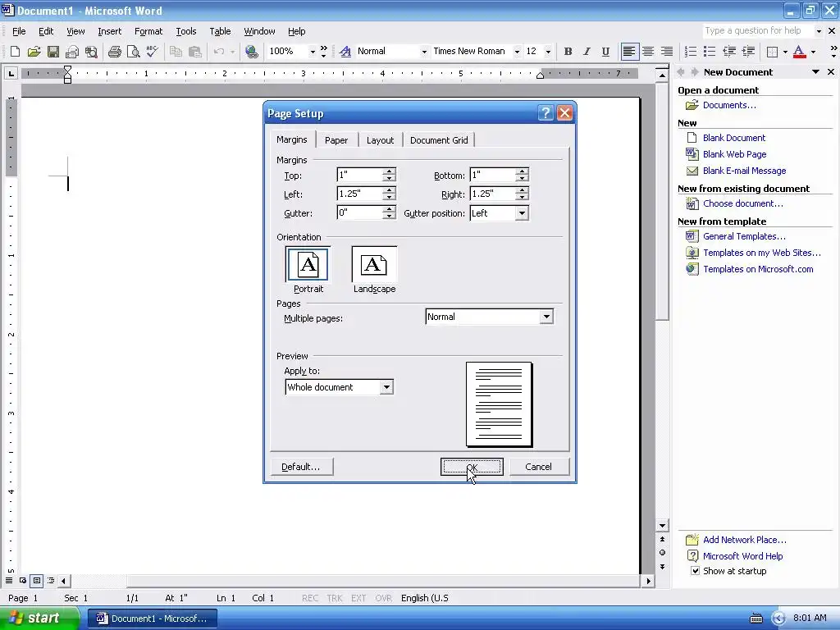Toggle Bold formatting button
Image resolution: width=840 pixels, height=630 pixels.
pyautogui.click(x=568, y=52)
